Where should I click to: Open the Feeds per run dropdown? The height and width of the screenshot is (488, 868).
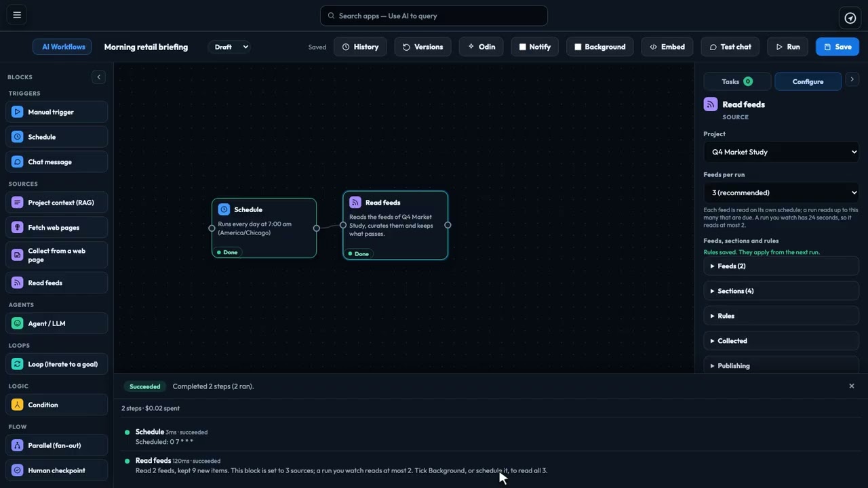point(781,192)
